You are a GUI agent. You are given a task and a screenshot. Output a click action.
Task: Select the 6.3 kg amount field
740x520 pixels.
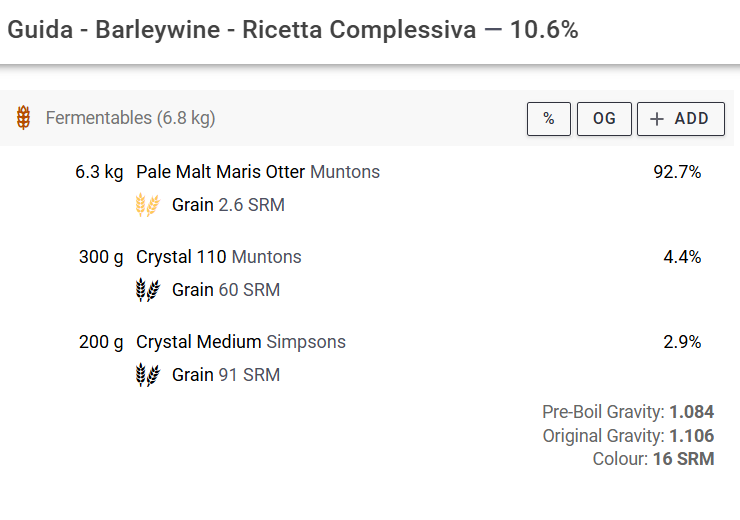(x=99, y=172)
